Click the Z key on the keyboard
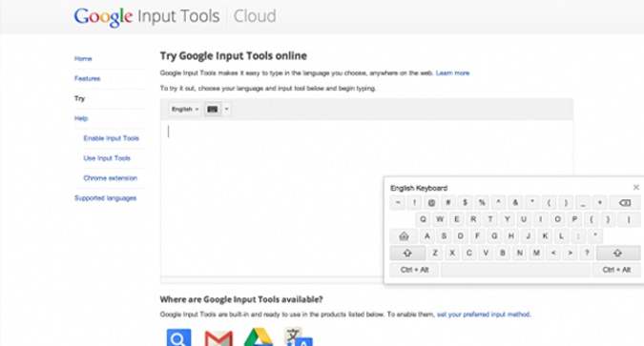The height and width of the screenshot is (346, 644). pyautogui.click(x=435, y=254)
